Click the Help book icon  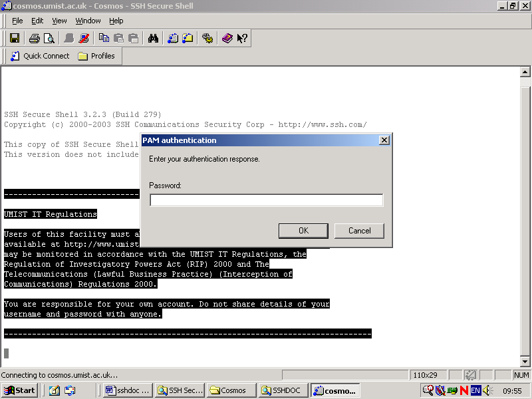click(x=227, y=39)
